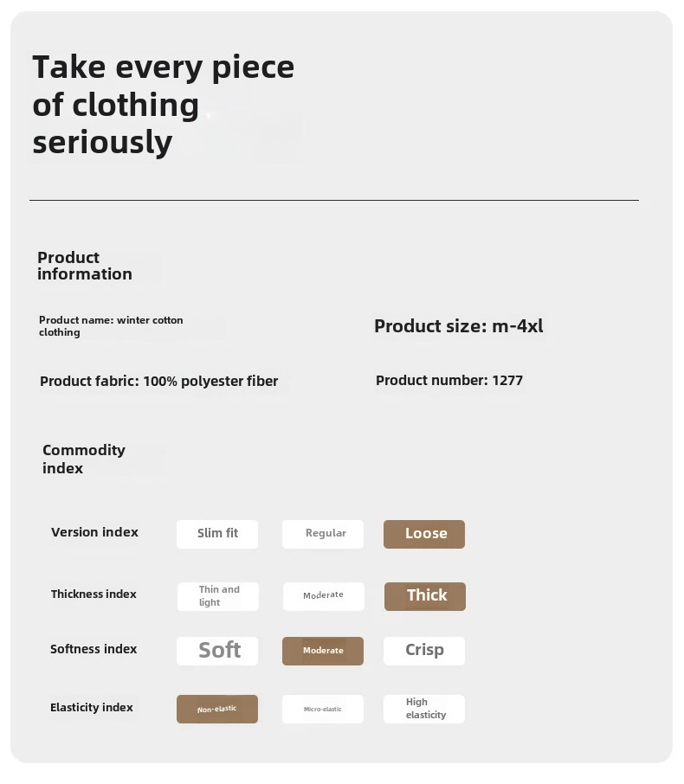
Task: Click the Product size m-4xl text
Action: coord(459,326)
